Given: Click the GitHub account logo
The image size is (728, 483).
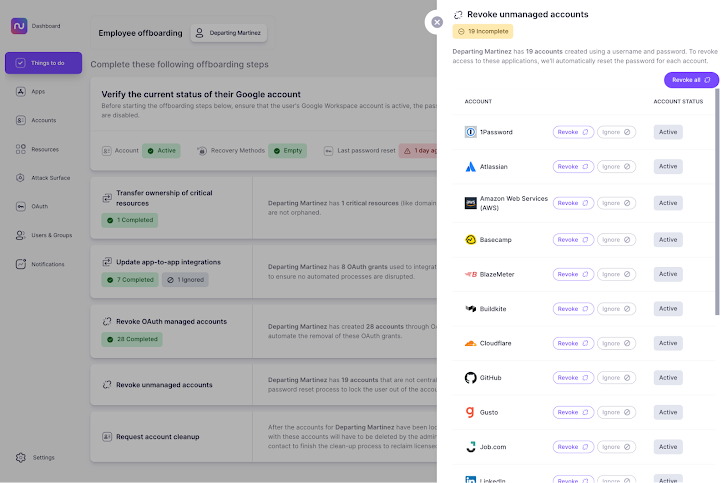Looking at the screenshot, I should [x=470, y=378].
